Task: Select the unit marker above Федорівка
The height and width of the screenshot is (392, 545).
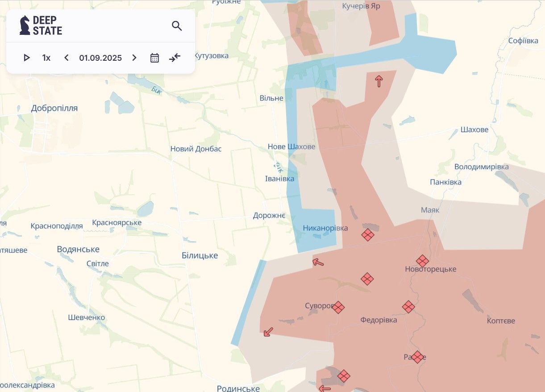Action: (408, 307)
